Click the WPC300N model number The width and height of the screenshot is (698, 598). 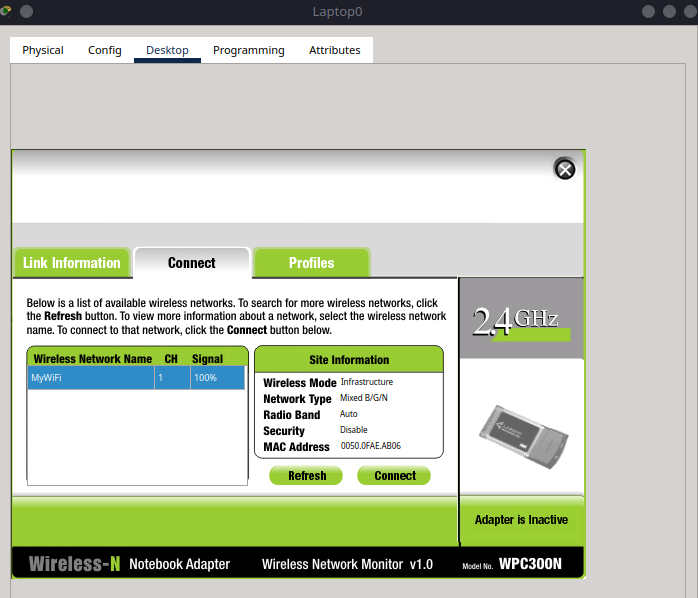click(x=530, y=564)
